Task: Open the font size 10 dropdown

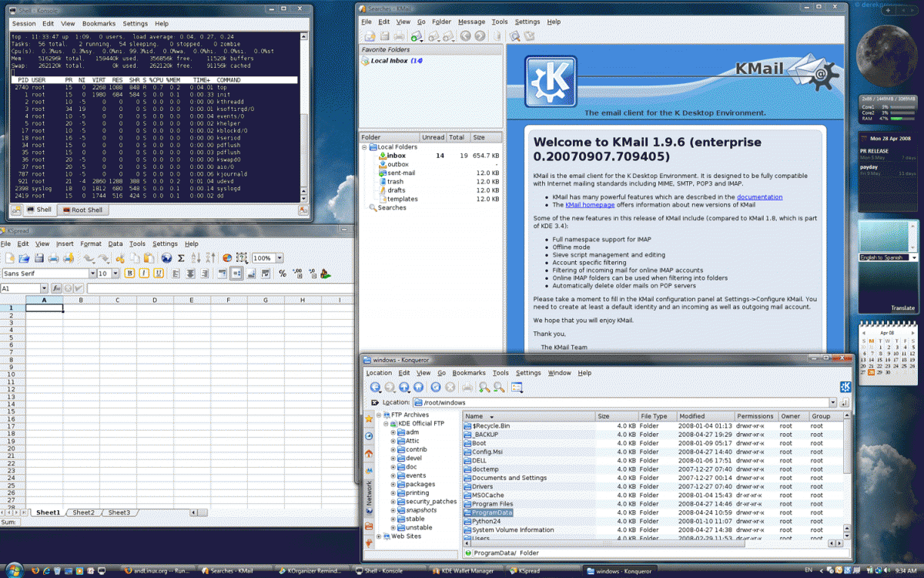Action: [x=115, y=274]
